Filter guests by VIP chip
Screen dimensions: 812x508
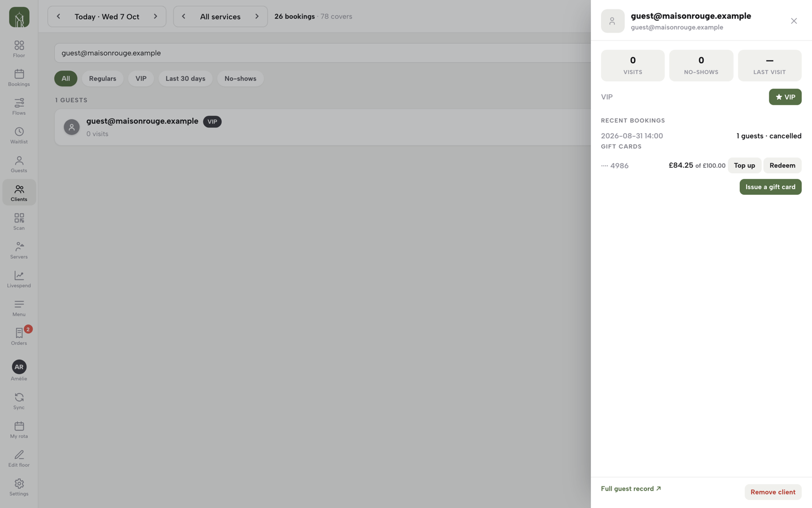pyautogui.click(x=141, y=78)
